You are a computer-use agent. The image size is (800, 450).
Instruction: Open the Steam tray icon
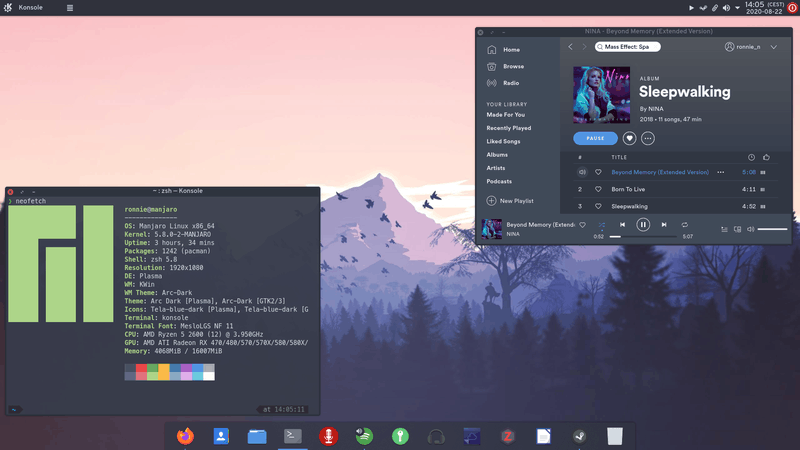[x=703, y=8]
